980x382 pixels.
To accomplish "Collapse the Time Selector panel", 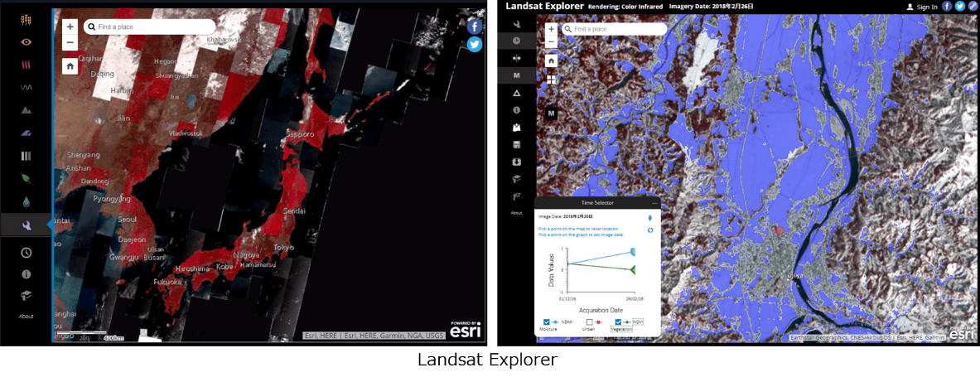I will [x=654, y=202].
